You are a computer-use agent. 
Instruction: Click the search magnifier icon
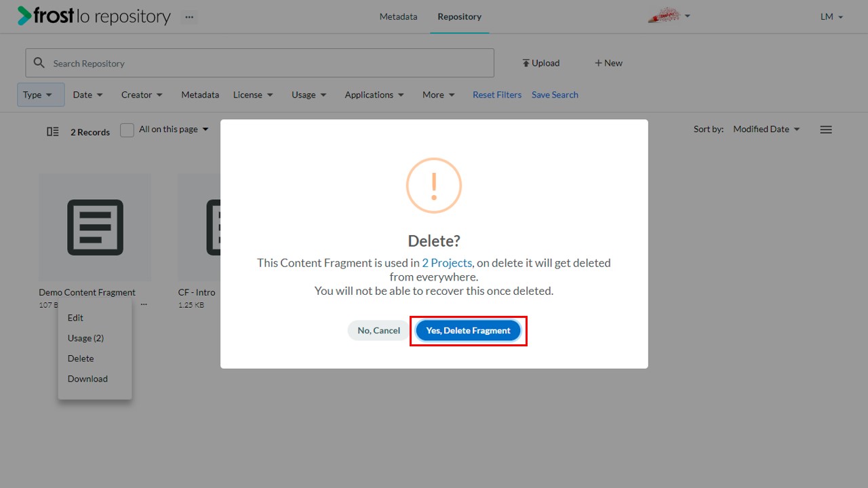tap(39, 63)
